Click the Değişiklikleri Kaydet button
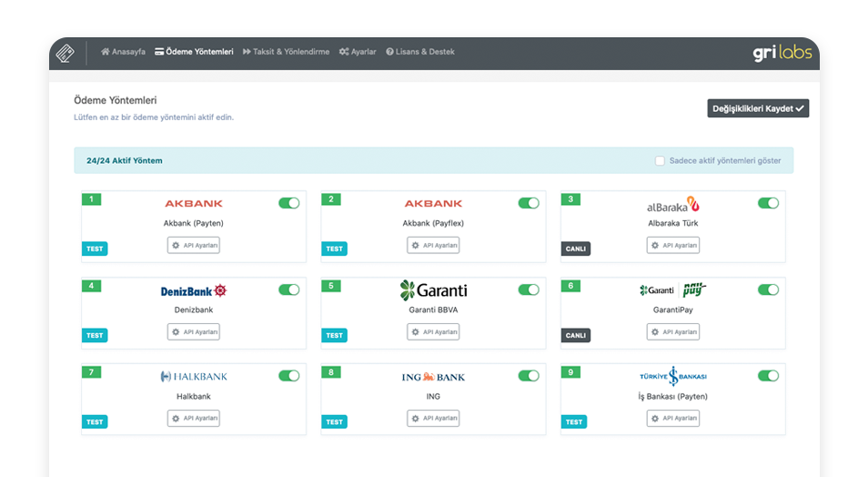Viewport: 868px width, 477px height. [x=758, y=108]
